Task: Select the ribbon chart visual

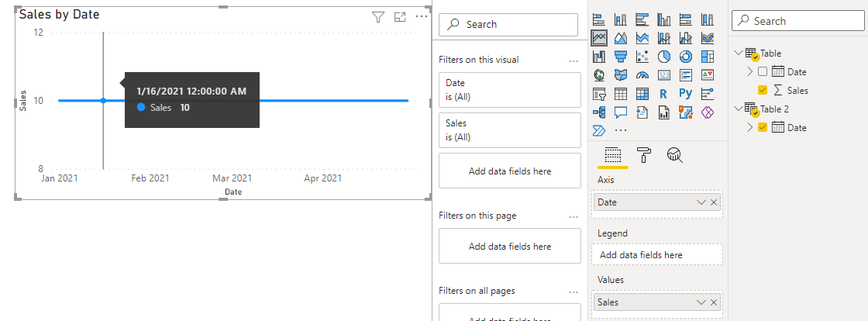Action: coord(707,38)
